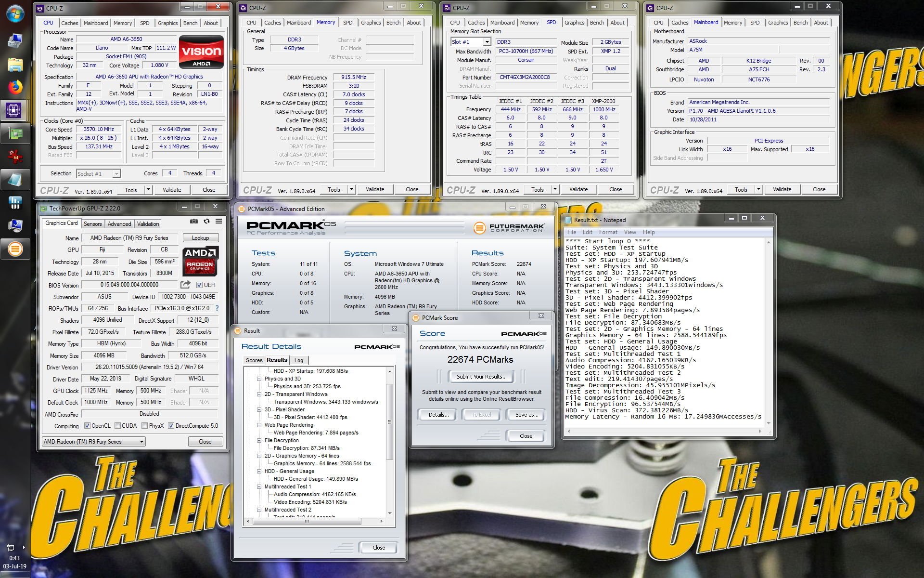Toggle the OpenCL checkbox
Viewport: 924px width, 578px height.
point(87,426)
